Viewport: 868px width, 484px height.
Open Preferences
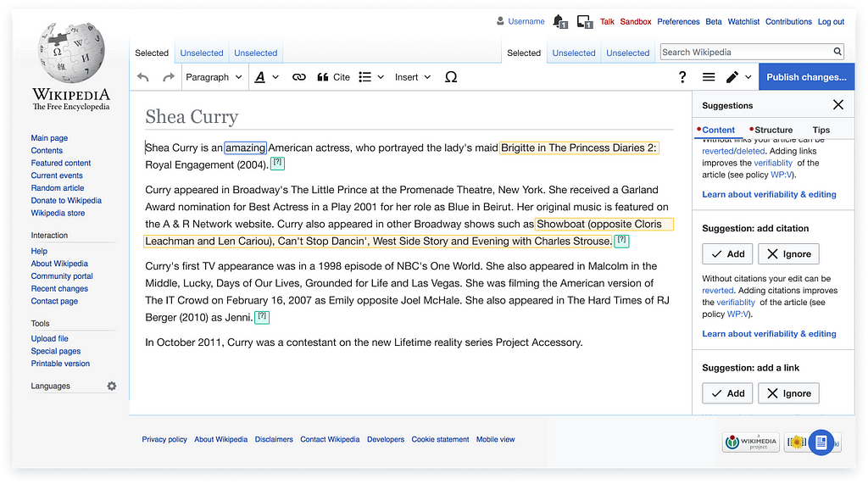[678, 21]
